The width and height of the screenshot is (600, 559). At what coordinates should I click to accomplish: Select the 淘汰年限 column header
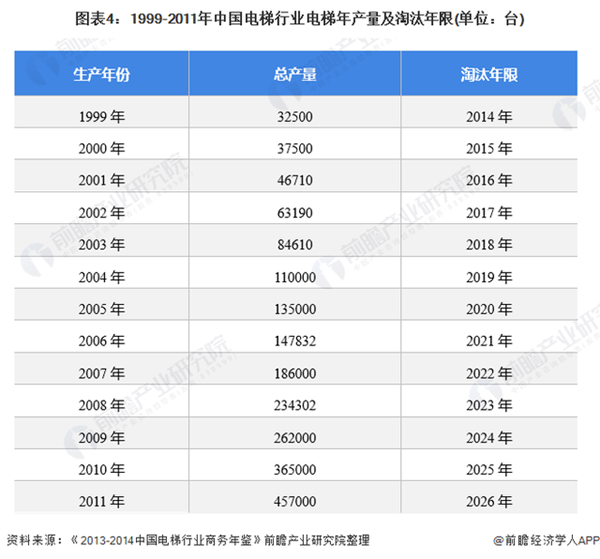pyautogui.click(x=489, y=75)
